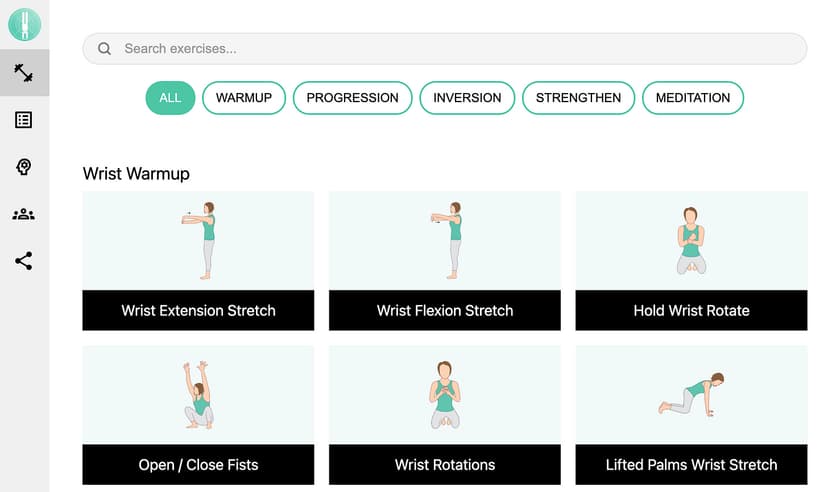Click the share sidebar icon
The image size is (828, 492).
point(24,261)
